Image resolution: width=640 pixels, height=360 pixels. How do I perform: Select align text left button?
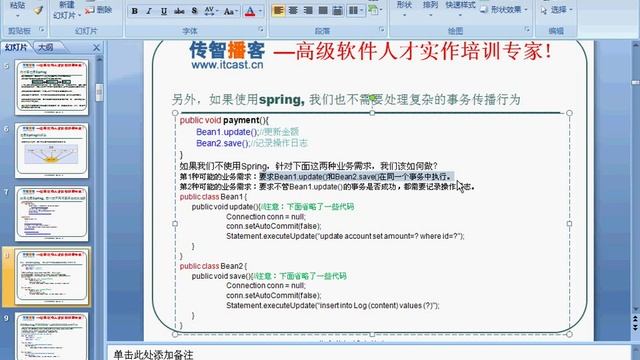278,10
